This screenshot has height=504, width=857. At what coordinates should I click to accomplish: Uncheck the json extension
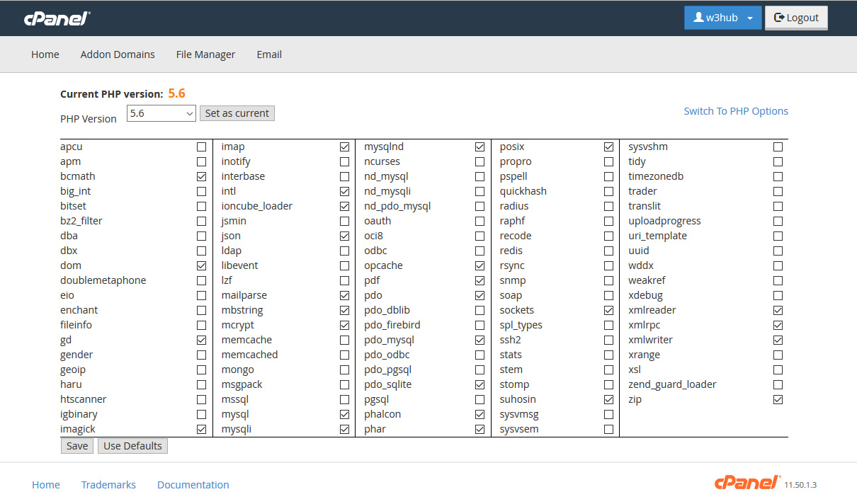(x=345, y=236)
